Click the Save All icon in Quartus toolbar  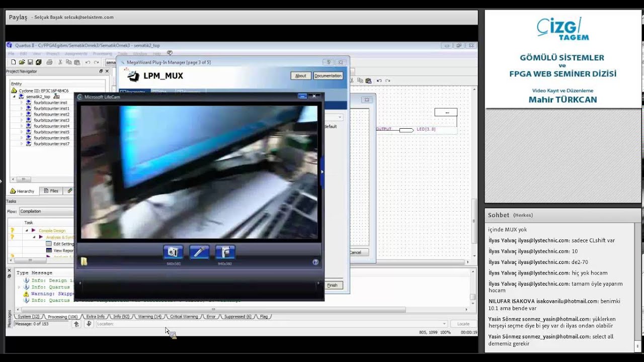(x=38, y=62)
